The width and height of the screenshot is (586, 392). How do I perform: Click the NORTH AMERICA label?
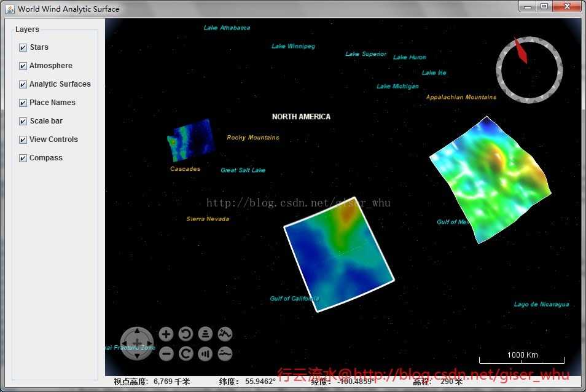[x=301, y=117]
